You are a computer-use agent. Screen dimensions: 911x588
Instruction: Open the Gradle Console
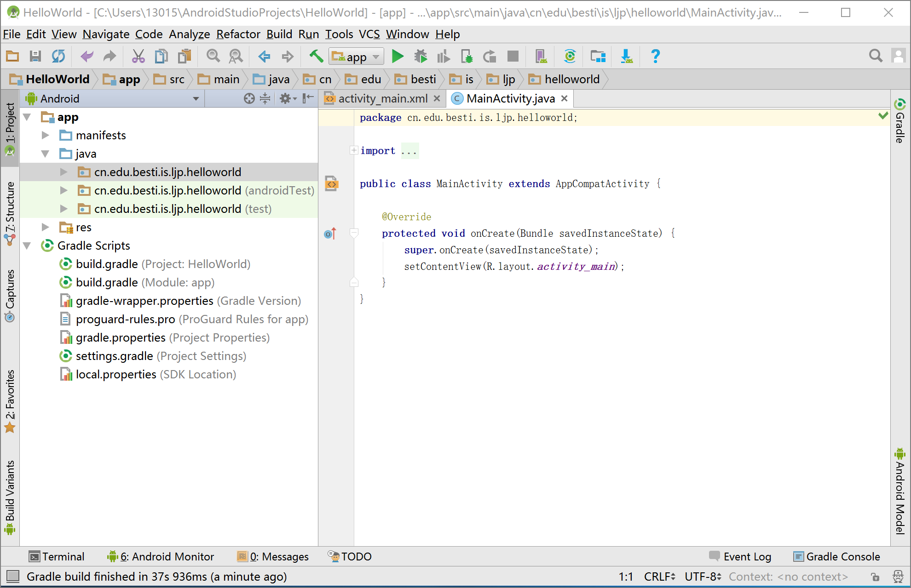(x=836, y=556)
